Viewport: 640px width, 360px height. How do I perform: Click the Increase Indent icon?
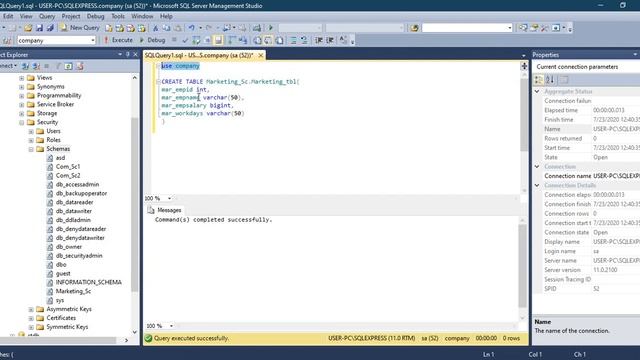tap(330, 40)
